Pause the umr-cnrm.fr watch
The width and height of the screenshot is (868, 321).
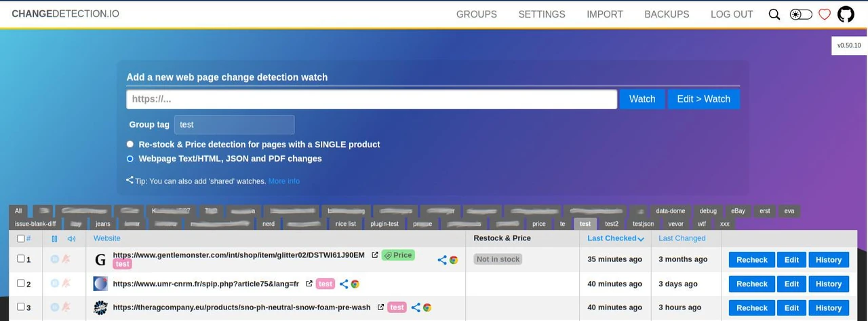point(55,283)
